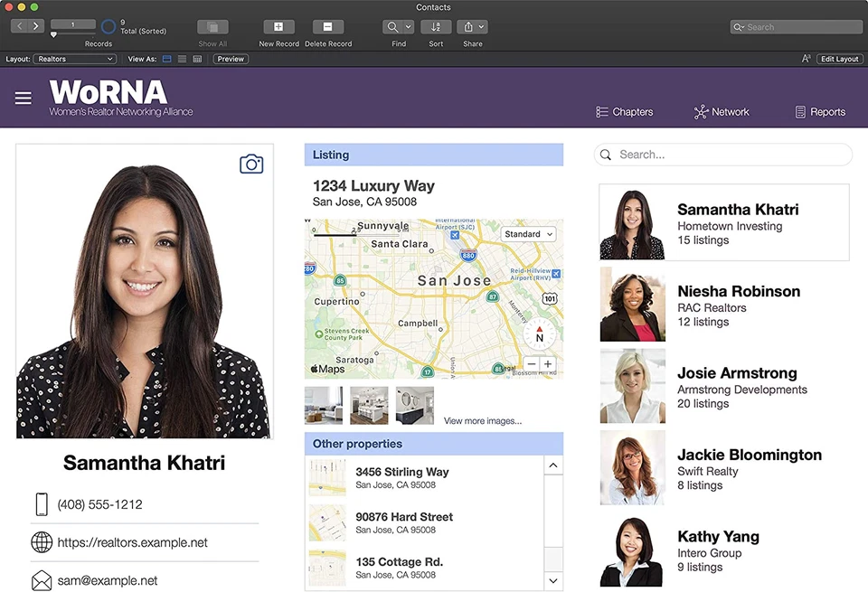Select Kathy Yang realtor card
This screenshot has height=592, width=868.
tap(724, 550)
